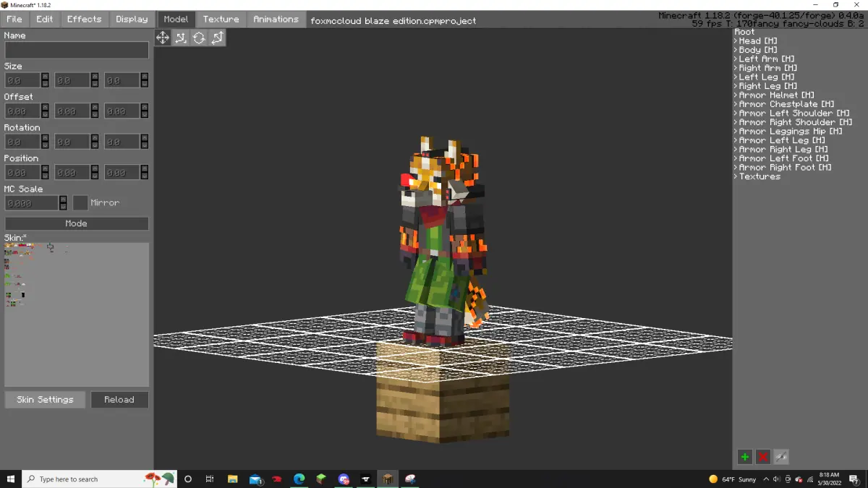Image resolution: width=868 pixels, height=488 pixels.
Task: Decrease the first Offset value stepper
Action: [x=45, y=114]
